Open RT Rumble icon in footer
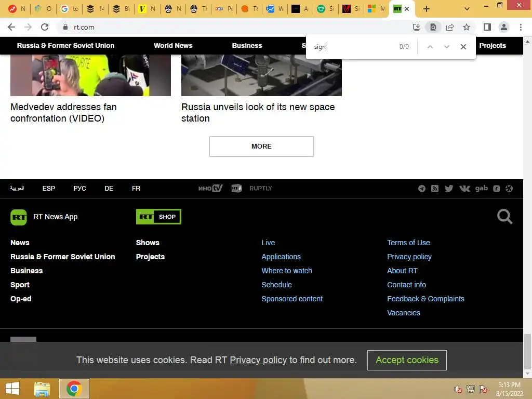532x399 pixels. (496, 189)
